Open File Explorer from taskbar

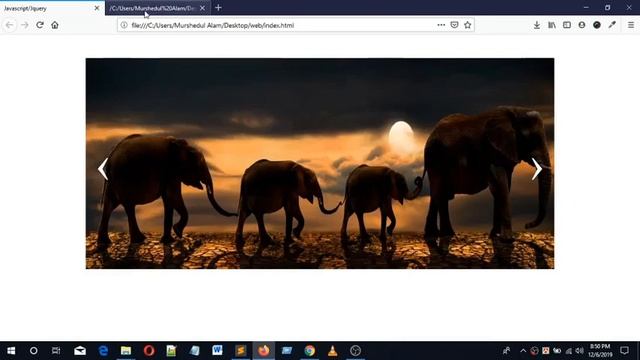pos(126,351)
